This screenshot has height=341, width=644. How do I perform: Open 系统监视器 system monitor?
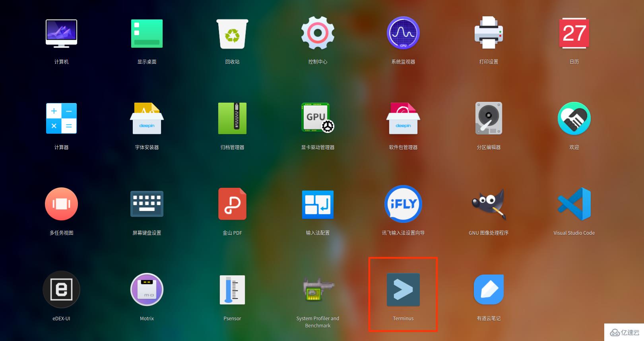pos(403,33)
